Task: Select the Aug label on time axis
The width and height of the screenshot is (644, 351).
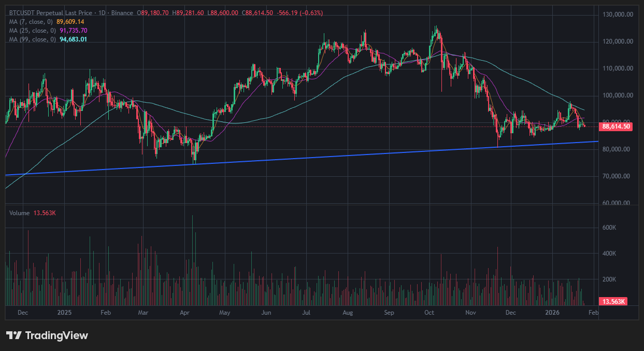Action: click(348, 313)
